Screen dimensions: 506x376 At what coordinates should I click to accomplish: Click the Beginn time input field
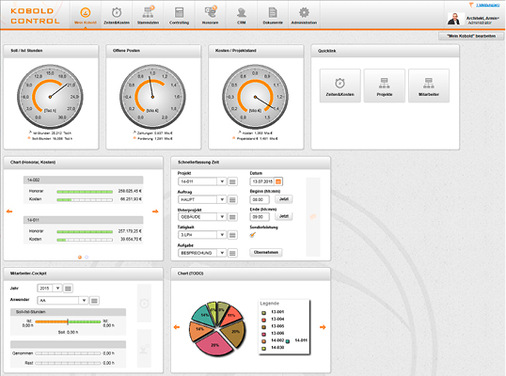point(259,199)
